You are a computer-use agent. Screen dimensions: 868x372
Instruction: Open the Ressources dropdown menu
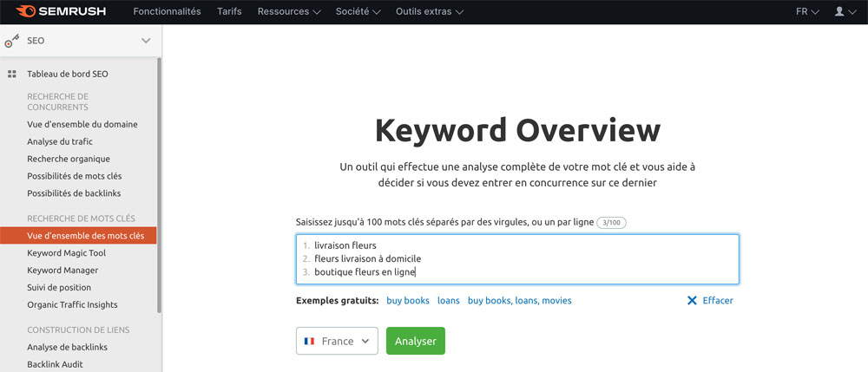pos(289,11)
